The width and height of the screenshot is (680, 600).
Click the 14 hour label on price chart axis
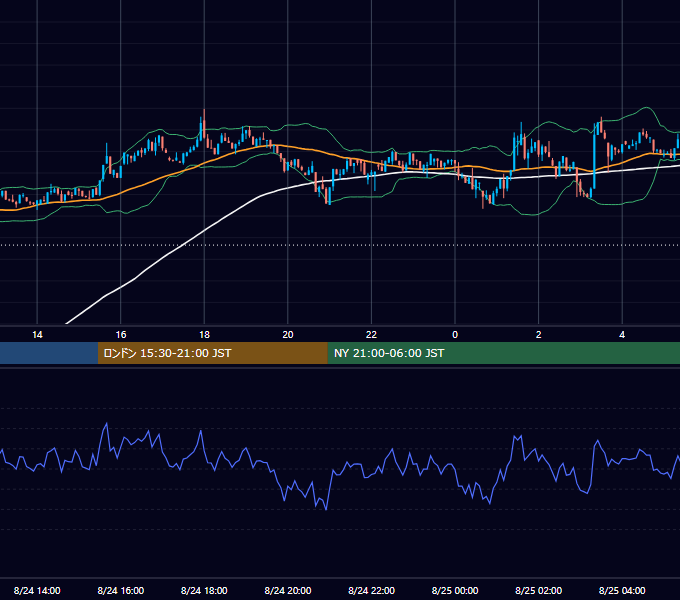coord(37,335)
